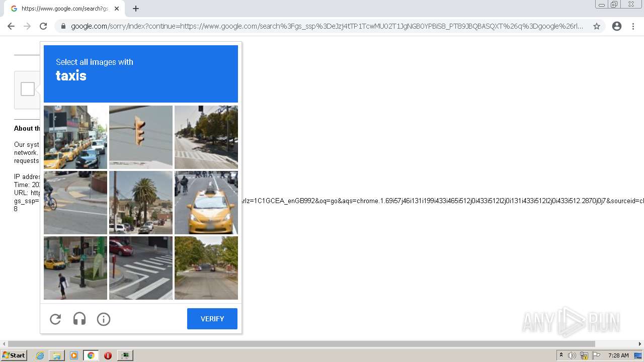The width and height of the screenshot is (644, 362).
Task: Show hidden system tray icons
Action: point(561,355)
